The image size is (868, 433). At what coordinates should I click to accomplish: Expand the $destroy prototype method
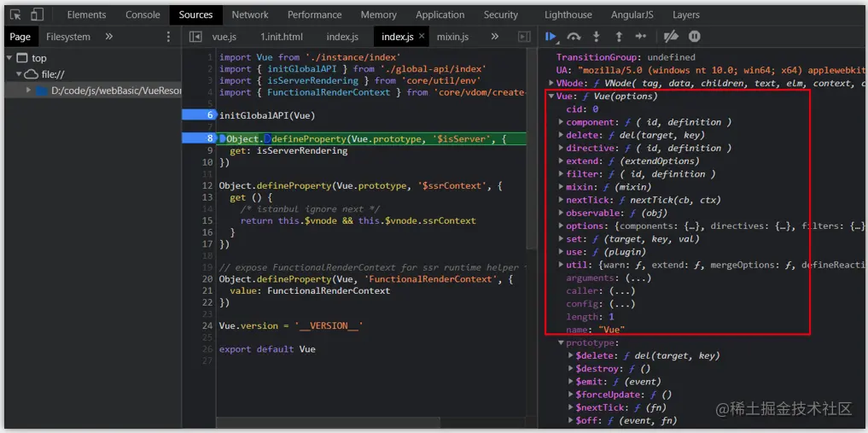click(x=571, y=369)
